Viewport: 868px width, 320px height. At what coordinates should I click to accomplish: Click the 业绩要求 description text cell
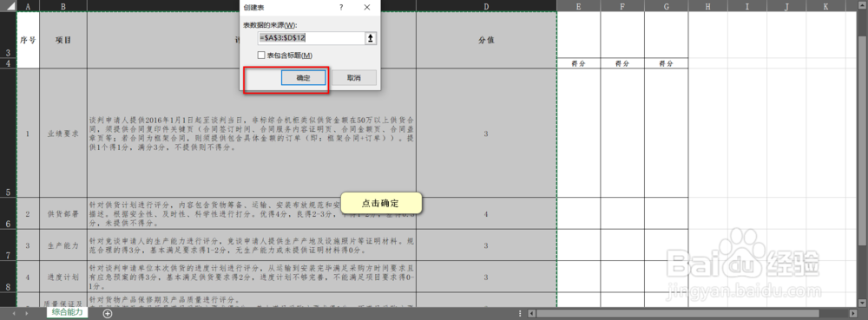tap(252, 134)
